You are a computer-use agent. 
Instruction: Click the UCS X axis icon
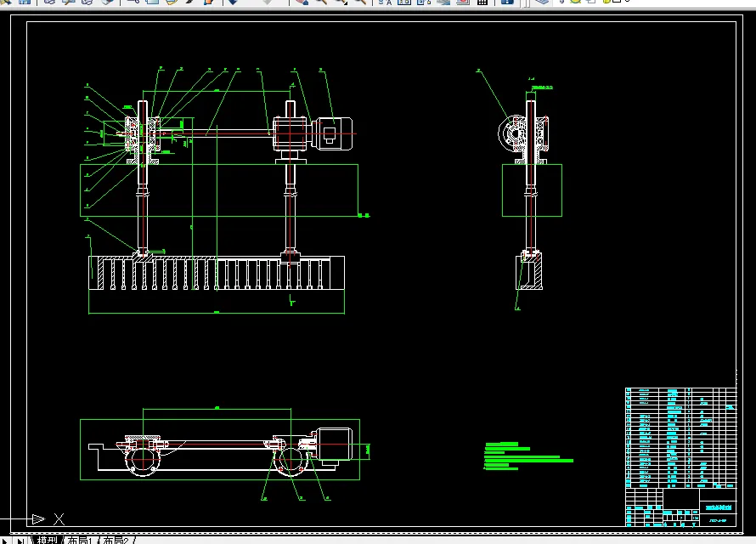[x=59, y=518]
